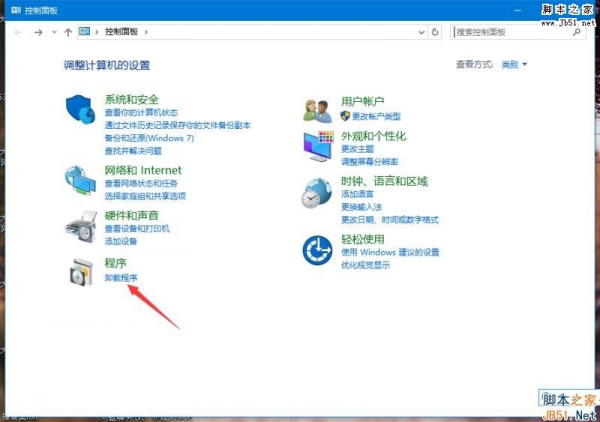Screen dimensions: 600x422
Task: Click the search magnifier icon
Action: point(577,32)
